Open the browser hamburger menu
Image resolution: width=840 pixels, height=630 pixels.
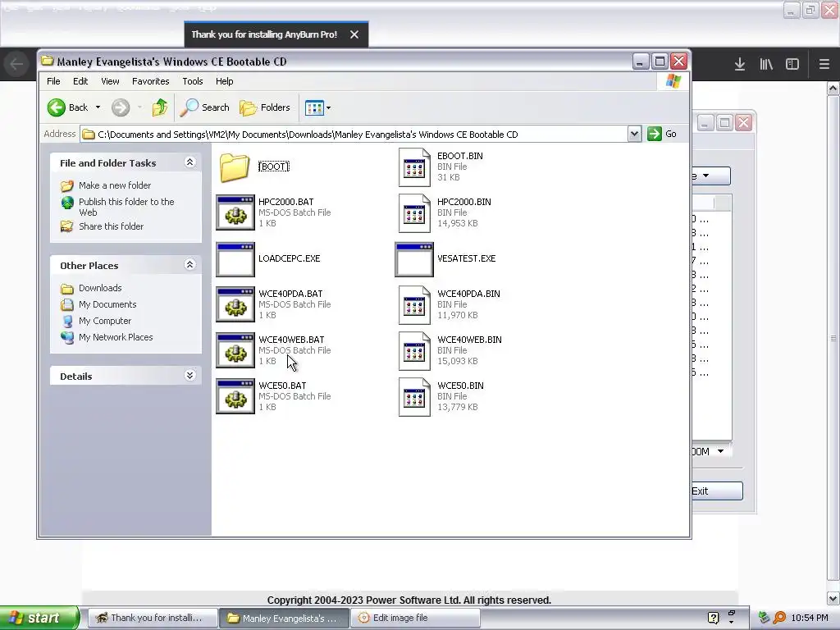[824, 64]
